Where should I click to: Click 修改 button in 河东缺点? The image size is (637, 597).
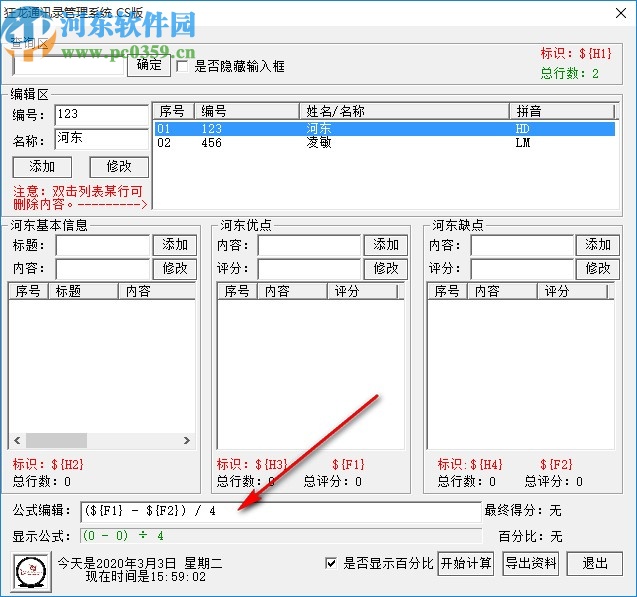[x=598, y=268]
